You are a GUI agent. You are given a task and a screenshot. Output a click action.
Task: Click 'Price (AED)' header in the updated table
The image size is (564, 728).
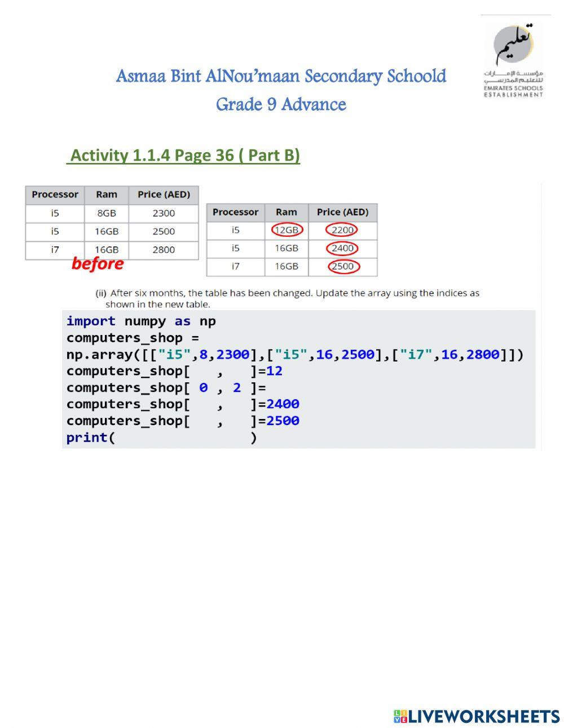[x=342, y=213]
